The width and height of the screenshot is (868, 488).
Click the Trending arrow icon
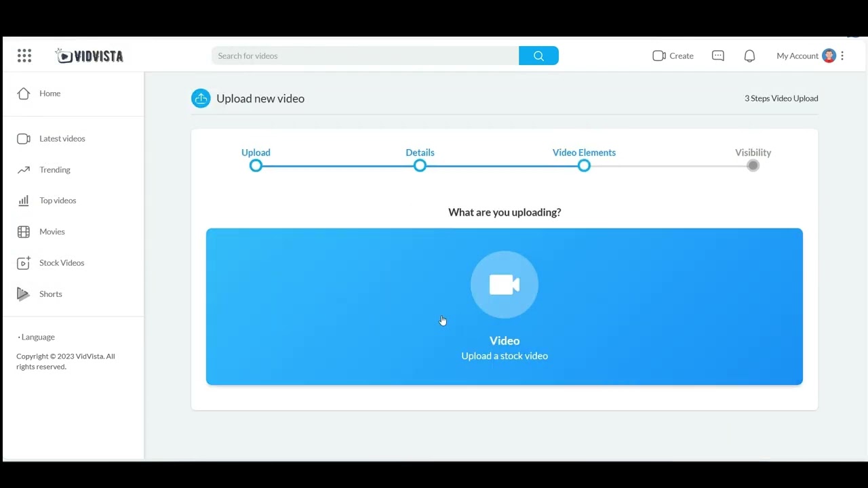24,169
